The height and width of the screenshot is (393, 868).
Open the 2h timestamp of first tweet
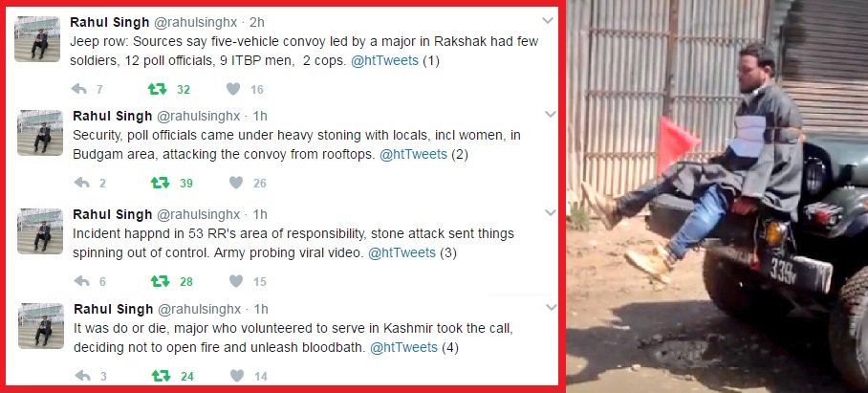pyautogui.click(x=257, y=23)
